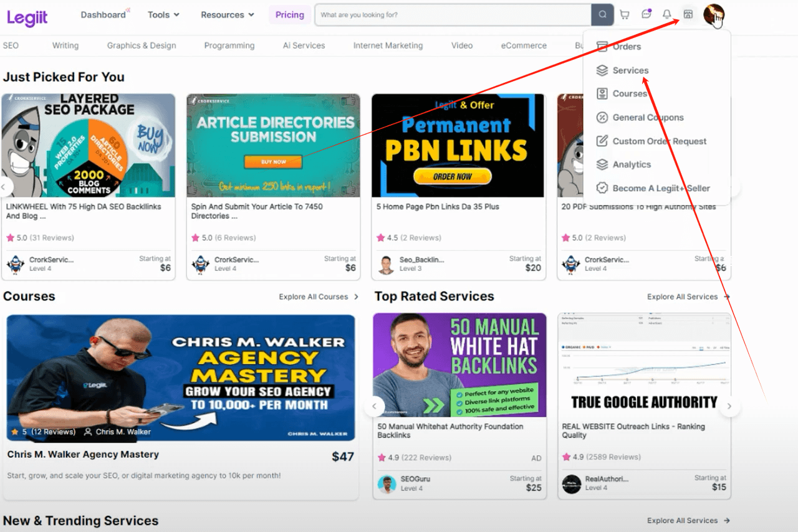Click the Analytics icon in dropdown

tap(602, 164)
